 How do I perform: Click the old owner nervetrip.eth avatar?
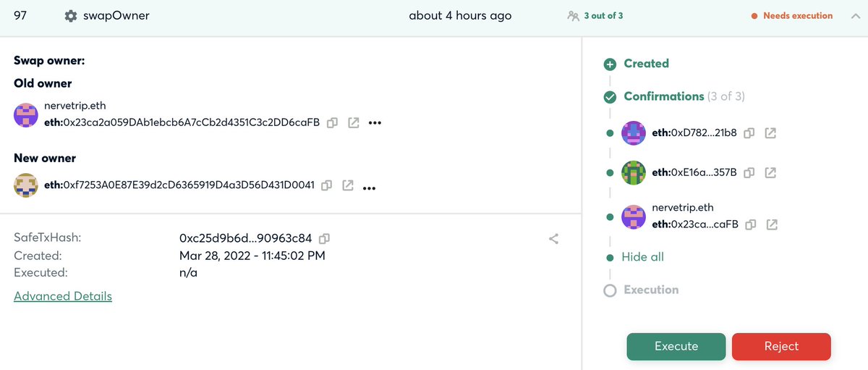(26, 114)
